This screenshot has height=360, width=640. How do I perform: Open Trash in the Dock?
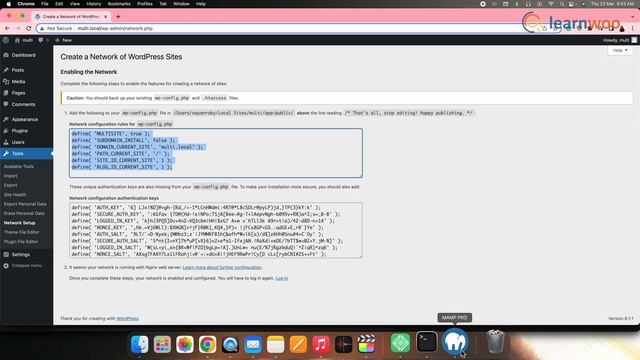495,342
